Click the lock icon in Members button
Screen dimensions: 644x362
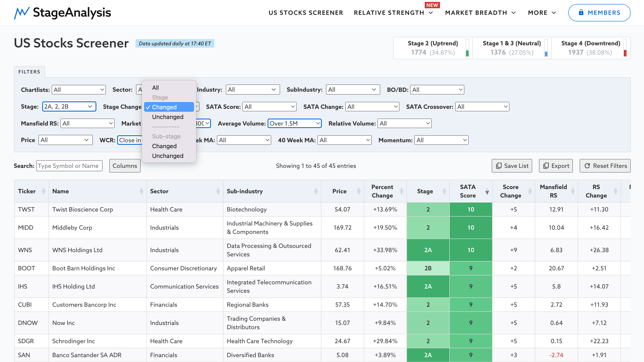point(581,12)
